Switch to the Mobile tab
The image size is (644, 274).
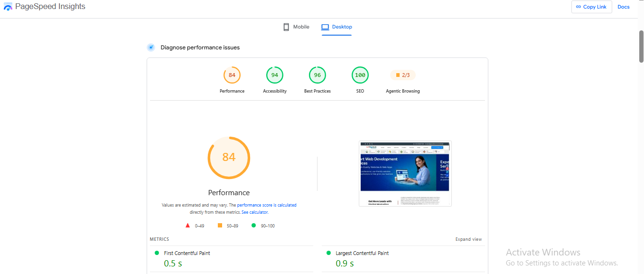coord(296,27)
